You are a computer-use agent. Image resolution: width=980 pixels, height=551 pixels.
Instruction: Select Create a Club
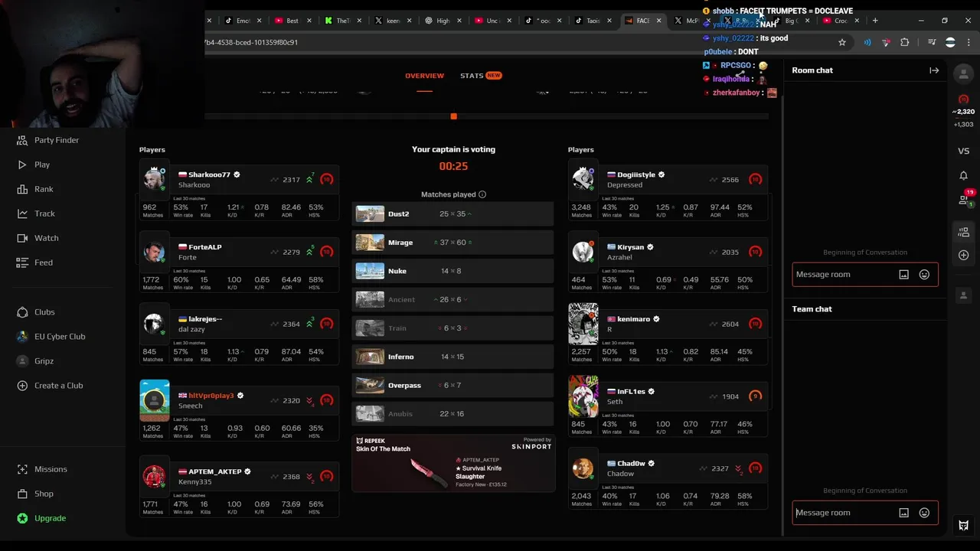(x=58, y=386)
